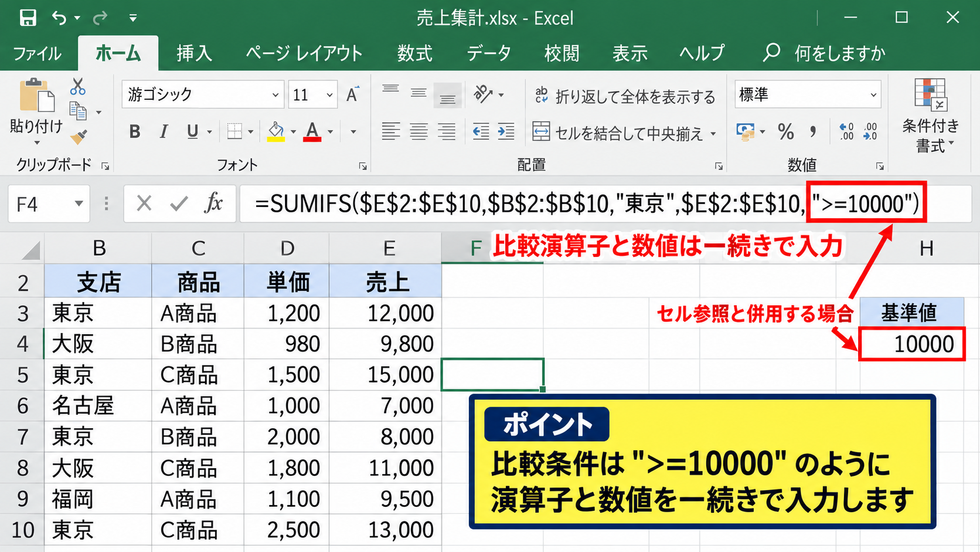This screenshot has height=552, width=980.
Task: Expand the merge and center dropdown arrow
Action: pos(713,133)
